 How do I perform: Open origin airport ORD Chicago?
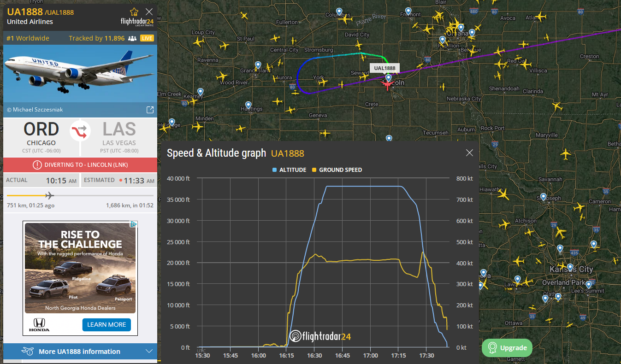pos(41,136)
